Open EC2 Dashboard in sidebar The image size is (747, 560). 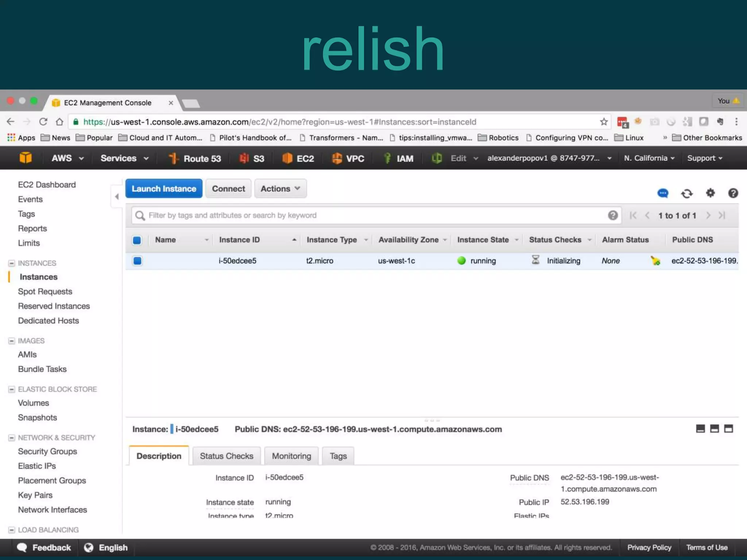point(47,184)
